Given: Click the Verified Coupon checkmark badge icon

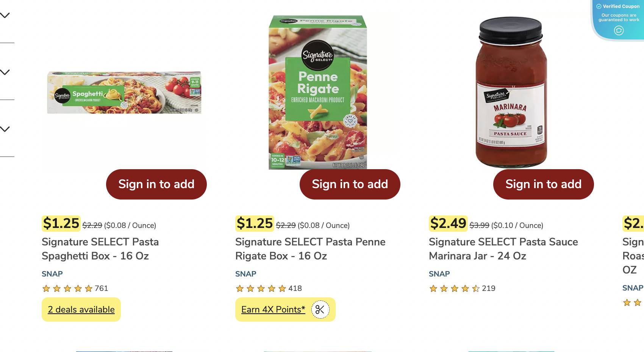Looking at the screenshot, I should pos(599,6).
